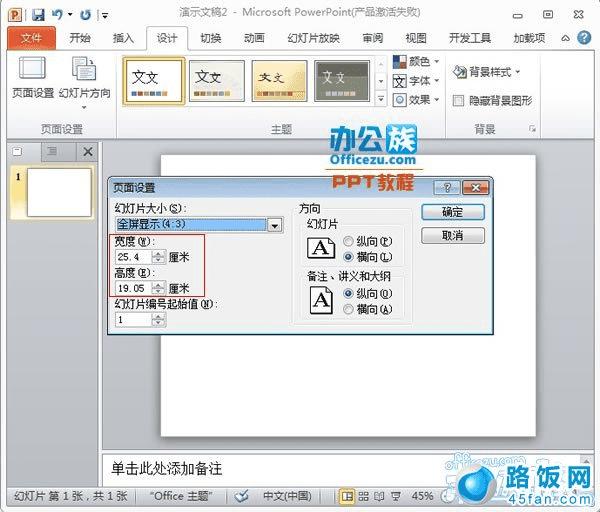Show next row of themes gallery

pyautogui.click(x=381, y=81)
